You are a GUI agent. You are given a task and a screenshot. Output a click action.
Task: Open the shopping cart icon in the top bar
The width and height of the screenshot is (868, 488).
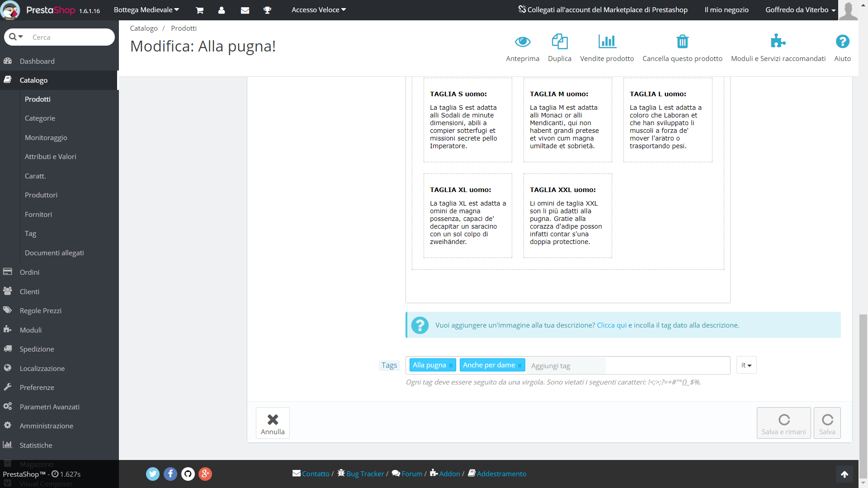(x=199, y=10)
